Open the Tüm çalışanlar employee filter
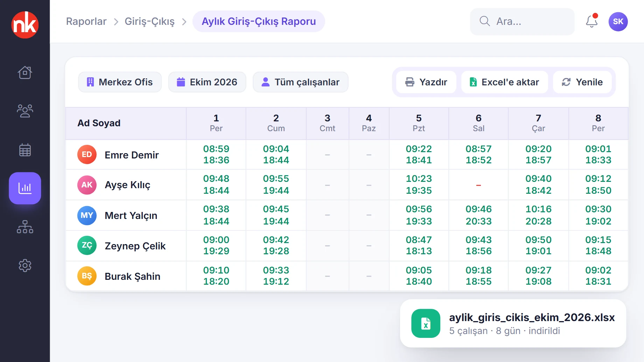Image resolution: width=644 pixels, height=362 pixels. click(x=301, y=82)
